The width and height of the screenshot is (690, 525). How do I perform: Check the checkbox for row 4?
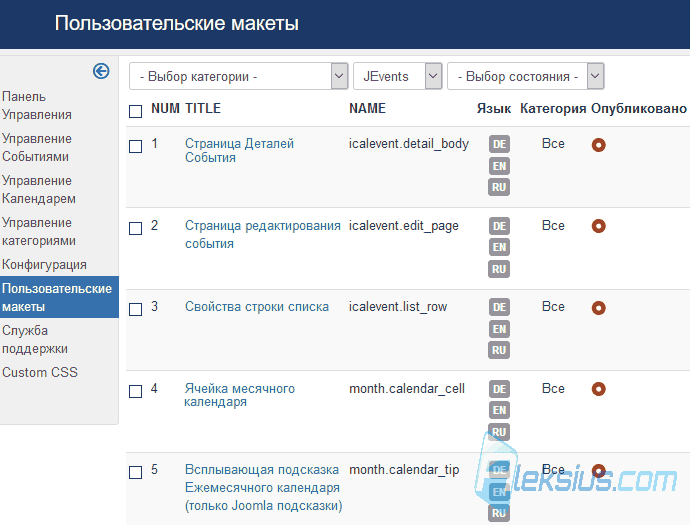pyautogui.click(x=136, y=391)
